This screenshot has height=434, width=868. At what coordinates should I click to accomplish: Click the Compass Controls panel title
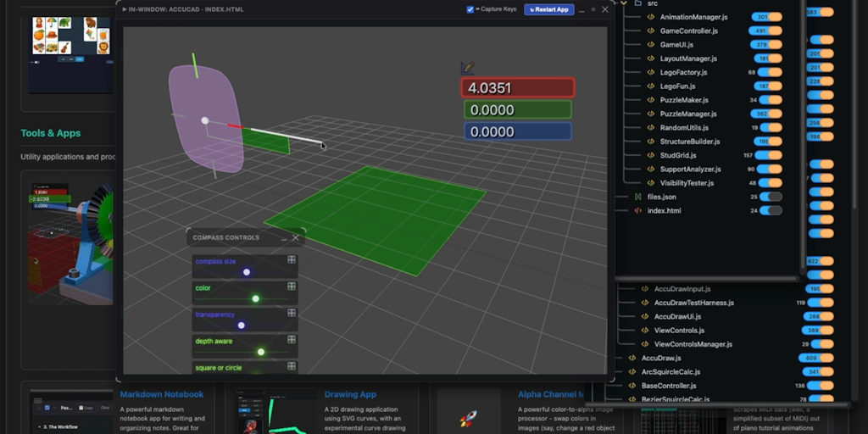click(225, 237)
